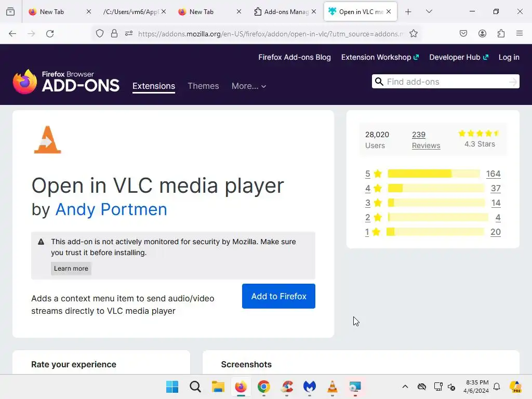Open File Explorer from the taskbar

pyautogui.click(x=218, y=387)
